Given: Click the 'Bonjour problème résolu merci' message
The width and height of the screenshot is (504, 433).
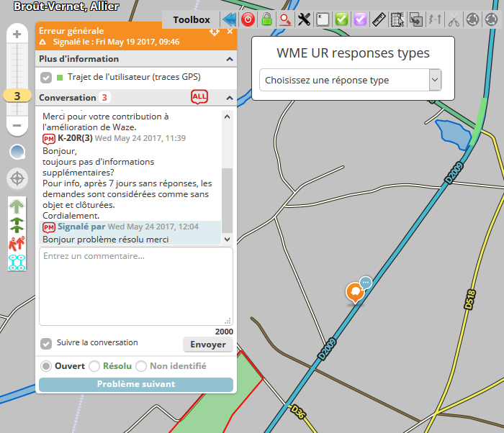Looking at the screenshot, I should [x=105, y=240].
